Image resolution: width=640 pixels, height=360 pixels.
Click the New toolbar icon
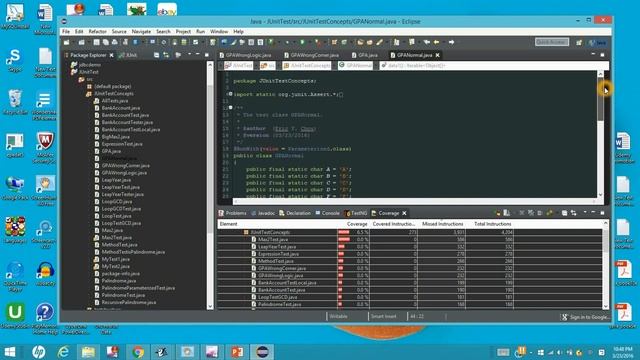pos(67,42)
